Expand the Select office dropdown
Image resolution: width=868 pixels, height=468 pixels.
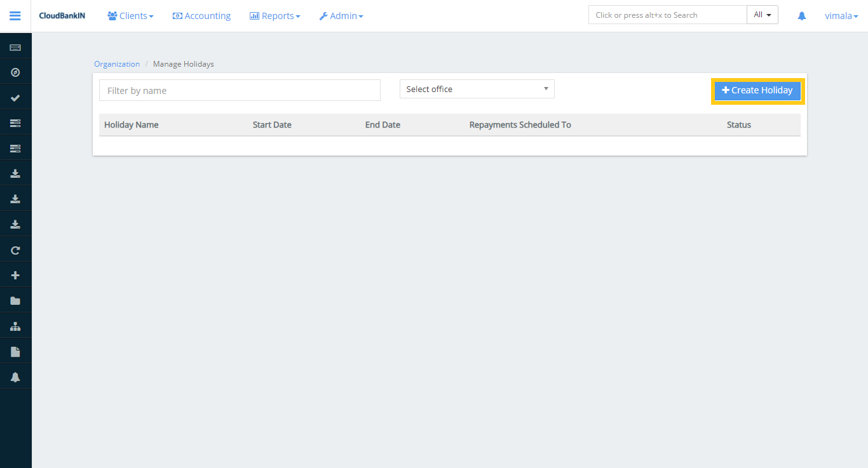(x=477, y=90)
